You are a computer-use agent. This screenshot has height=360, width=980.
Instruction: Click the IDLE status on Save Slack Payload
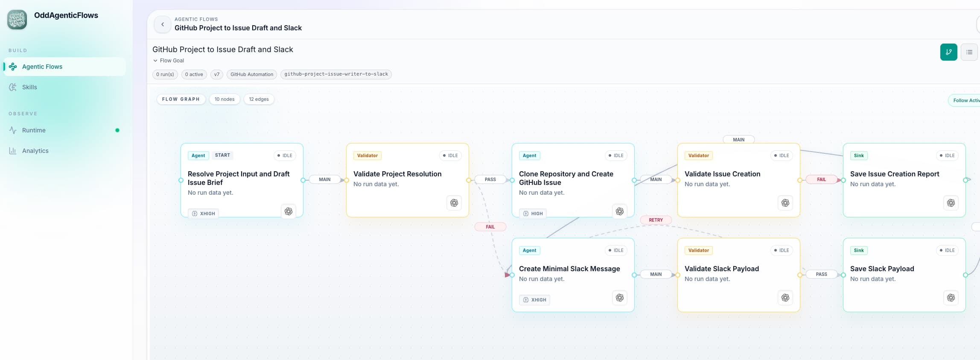tap(948, 250)
